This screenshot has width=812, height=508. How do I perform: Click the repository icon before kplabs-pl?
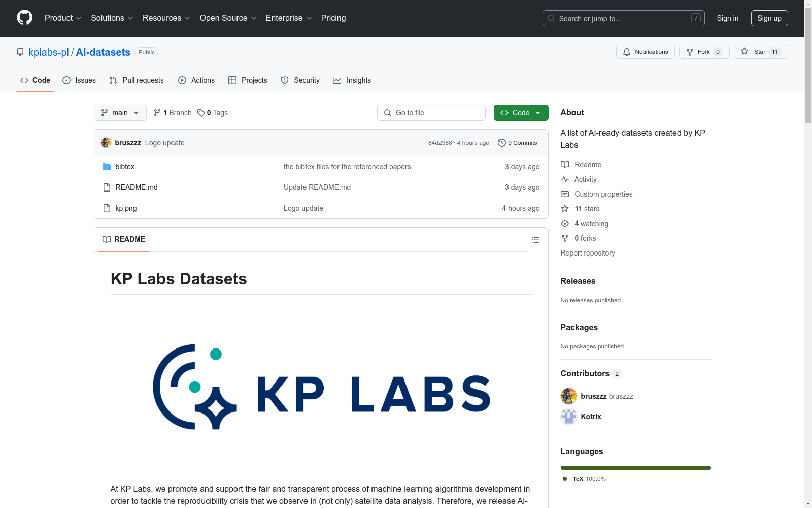click(20, 52)
